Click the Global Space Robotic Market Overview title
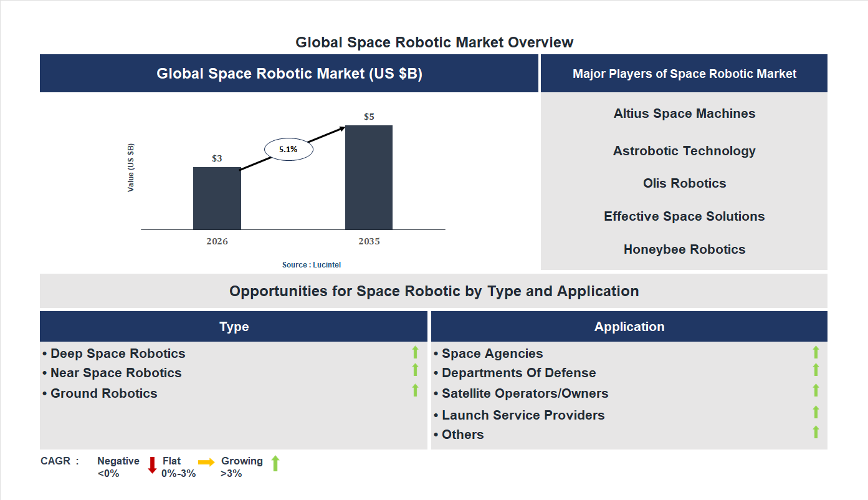Image resolution: width=868 pixels, height=500 pixels. [x=434, y=42]
